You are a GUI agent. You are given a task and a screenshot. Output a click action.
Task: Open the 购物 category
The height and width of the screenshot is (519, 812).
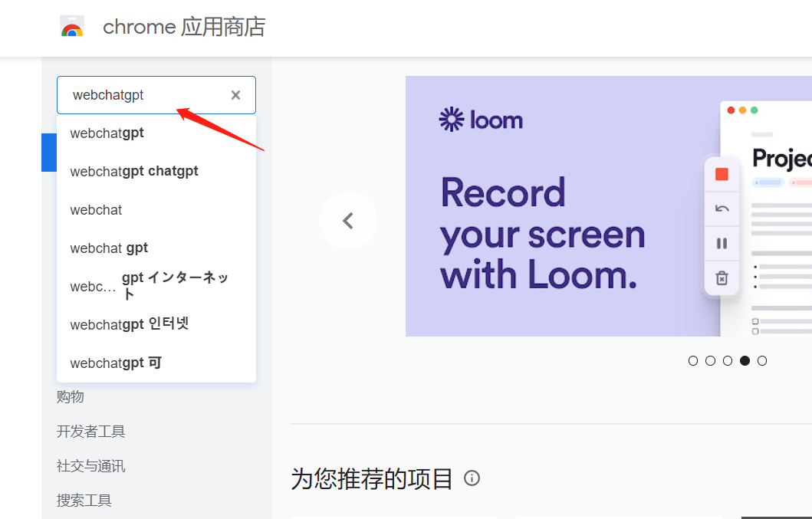(x=71, y=397)
